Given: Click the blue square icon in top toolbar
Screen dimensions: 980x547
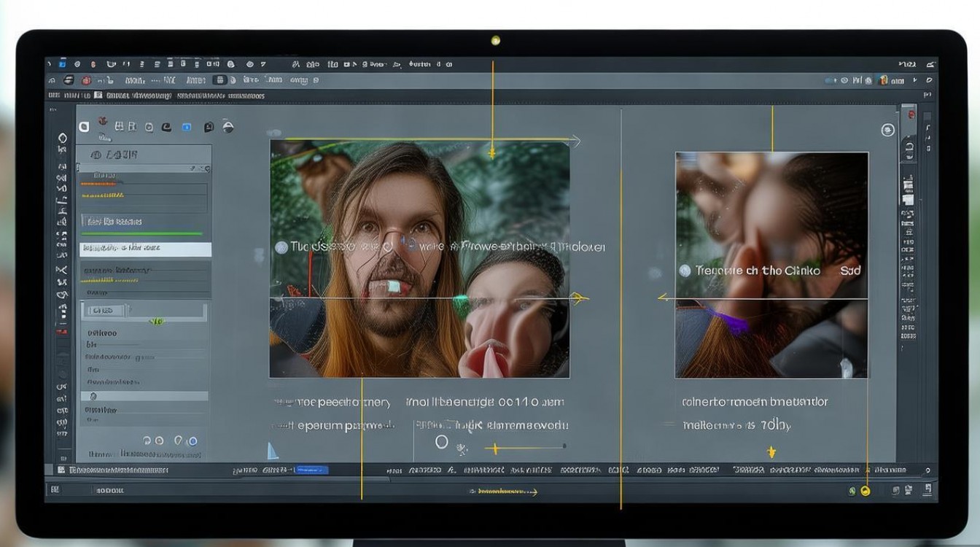Looking at the screenshot, I should click(x=62, y=64).
